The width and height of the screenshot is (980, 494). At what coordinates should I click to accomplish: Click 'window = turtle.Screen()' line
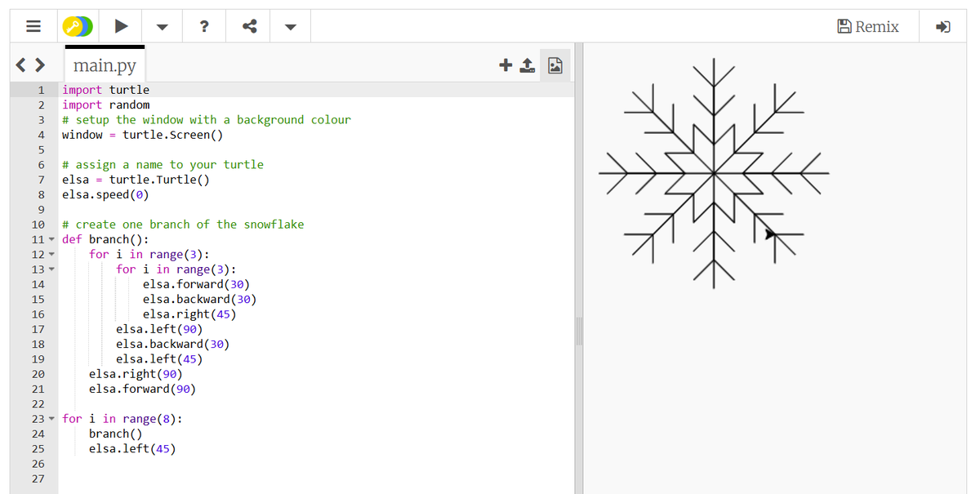pos(143,135)
